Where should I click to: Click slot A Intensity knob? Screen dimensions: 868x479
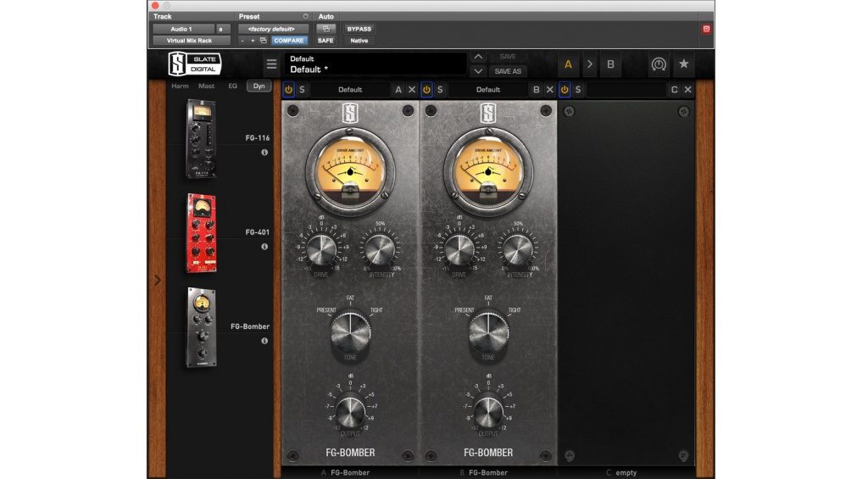[x=380, y=250]
